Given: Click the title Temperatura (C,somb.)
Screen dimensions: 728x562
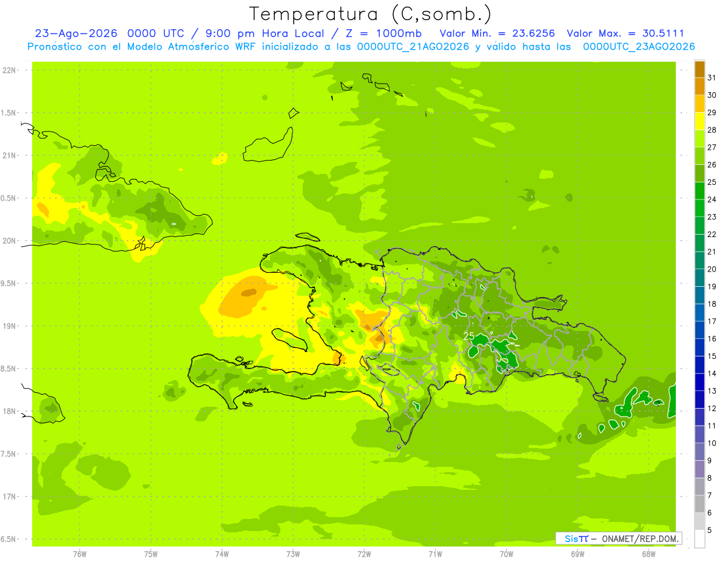Looking at the screenshot, I should (371, 14).
